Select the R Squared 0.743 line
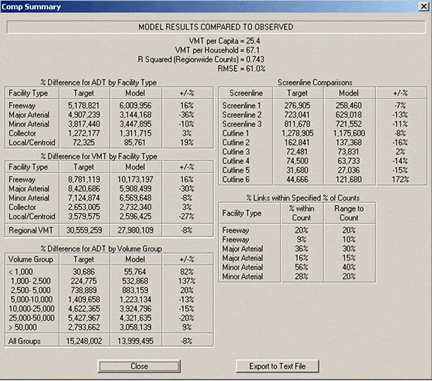Image resolution: width=432 pixels, height=381 pixels. pyautogui.click(x=201, y=60)
